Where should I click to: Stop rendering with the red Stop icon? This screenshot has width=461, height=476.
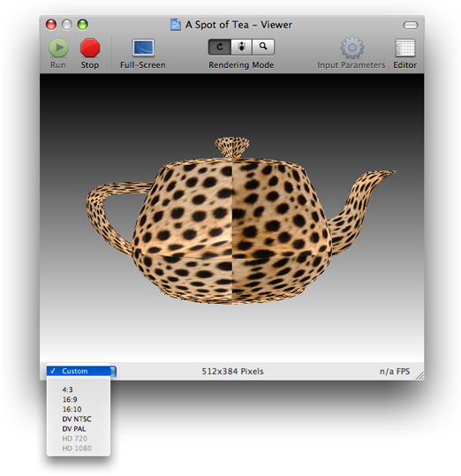click(90, 48)
